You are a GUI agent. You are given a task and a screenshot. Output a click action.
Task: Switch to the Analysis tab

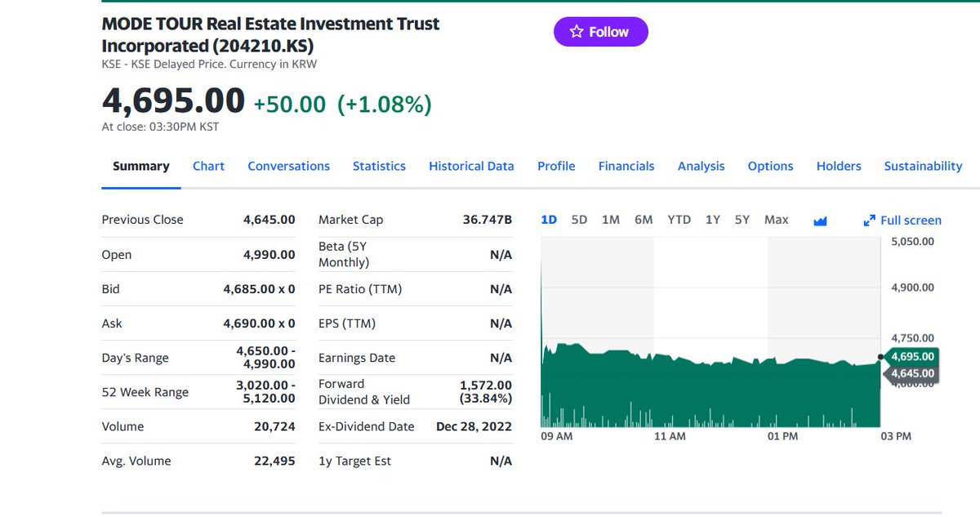(x=701, y=166)
